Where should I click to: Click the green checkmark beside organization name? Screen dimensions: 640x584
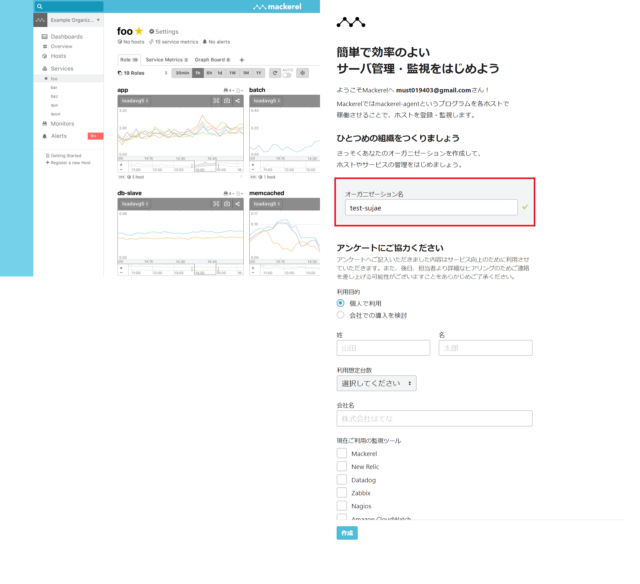click(x=525, y=207)
